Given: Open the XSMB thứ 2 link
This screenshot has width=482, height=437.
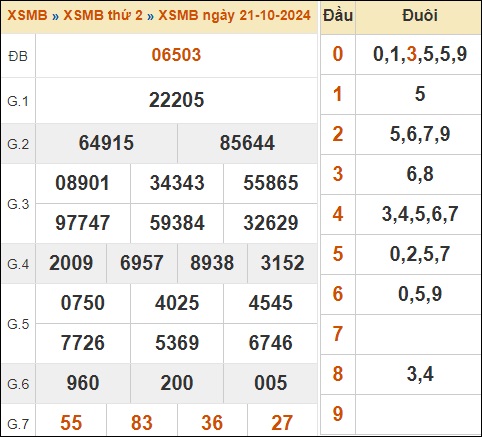Looking at the screenshot, I should [x=103, y=15].
